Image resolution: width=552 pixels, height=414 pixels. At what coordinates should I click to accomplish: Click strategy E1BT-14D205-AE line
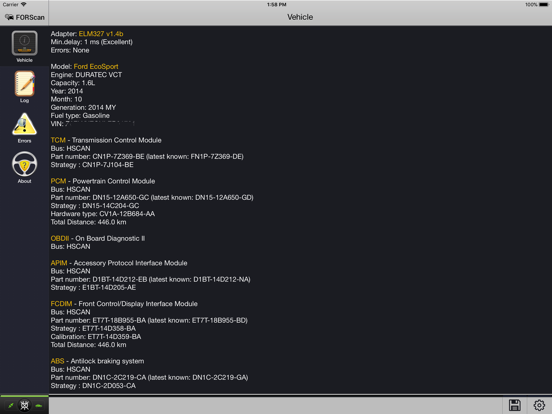93,288
